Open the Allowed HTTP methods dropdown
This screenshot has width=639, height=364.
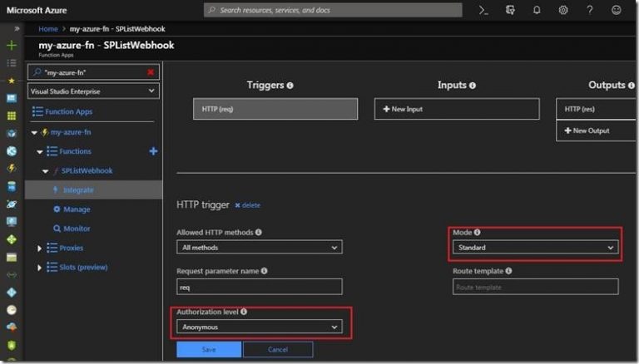[260, 248]
